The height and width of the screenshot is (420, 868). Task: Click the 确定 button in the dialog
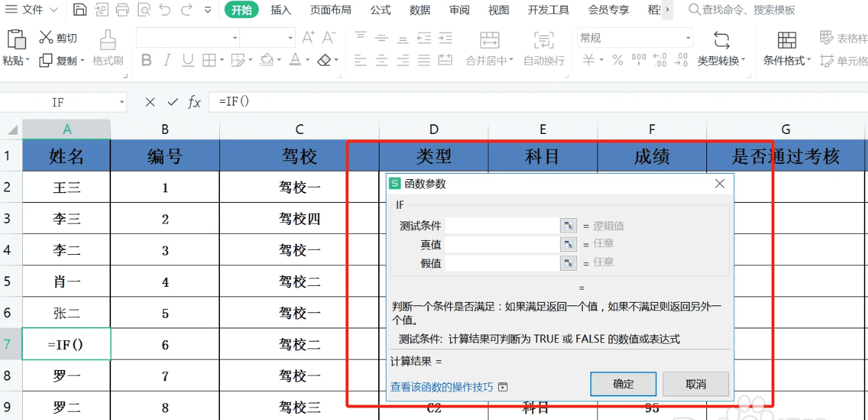pos(622,383)
